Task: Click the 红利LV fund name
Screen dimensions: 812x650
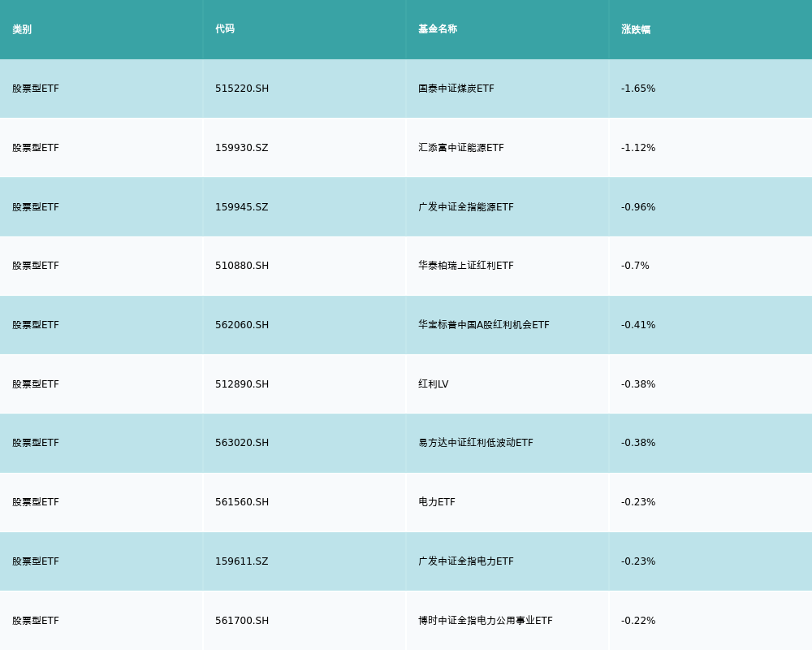Action: (433, 384)
